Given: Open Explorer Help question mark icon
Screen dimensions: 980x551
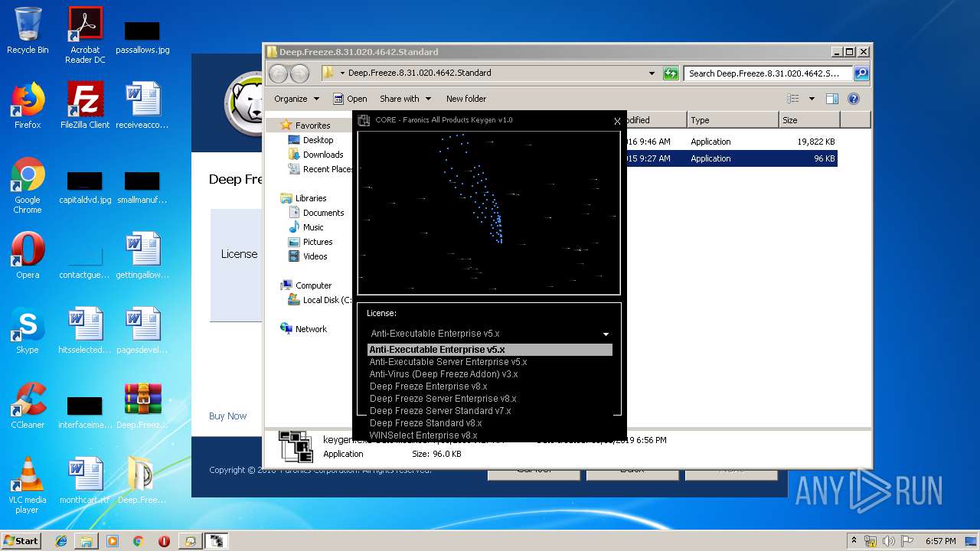Looking at the screenshot, I should coord(854,99).
